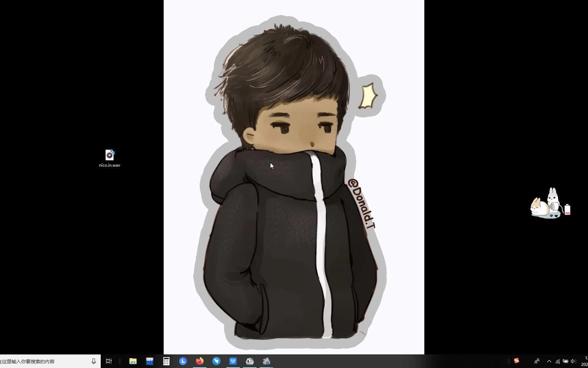Click the People icon in the tray
Screen dimensions: 588x368
(x=537, y=361)
